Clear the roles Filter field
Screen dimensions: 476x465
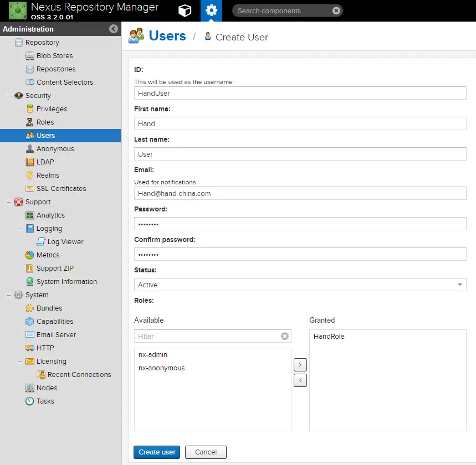(284, 336)
